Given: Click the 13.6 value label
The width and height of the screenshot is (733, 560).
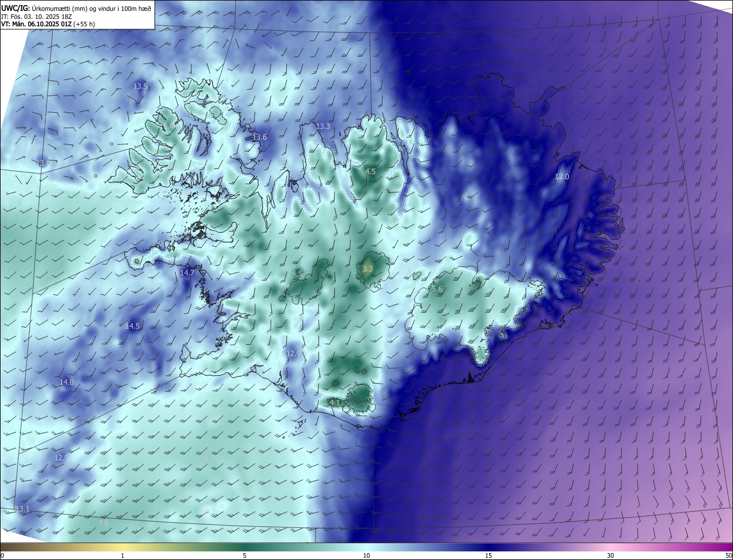Looking at the screenshot, I should tap(260, 137).
